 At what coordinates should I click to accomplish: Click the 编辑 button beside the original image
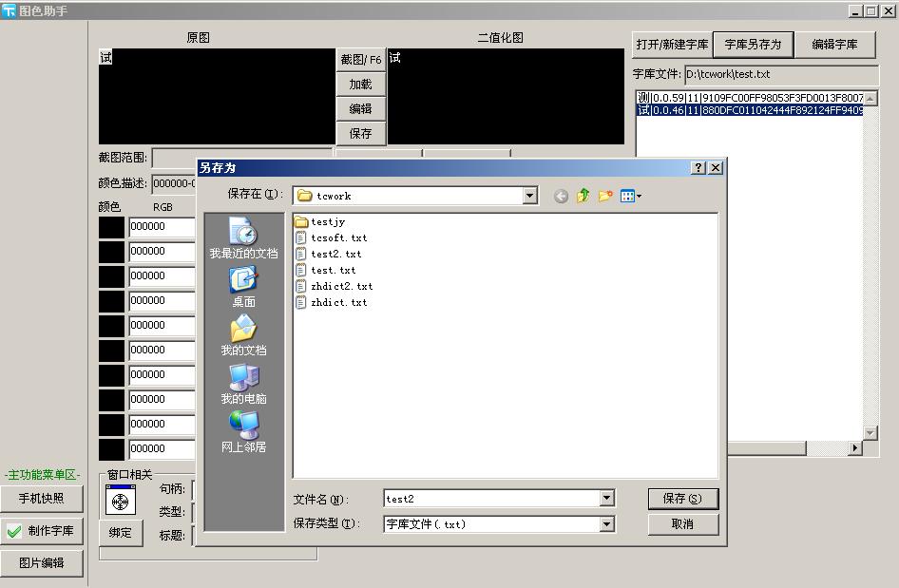tap(360, 109)
